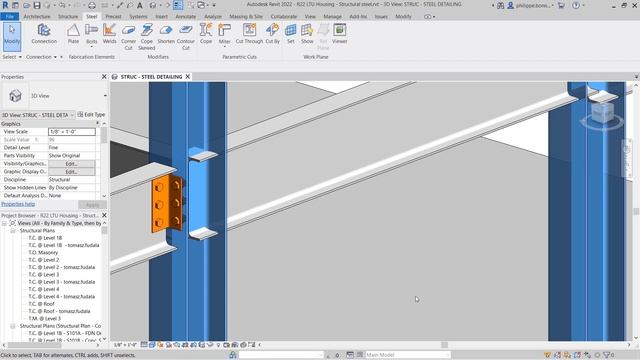Open the Help question mark icon

(x=576, y=5)
